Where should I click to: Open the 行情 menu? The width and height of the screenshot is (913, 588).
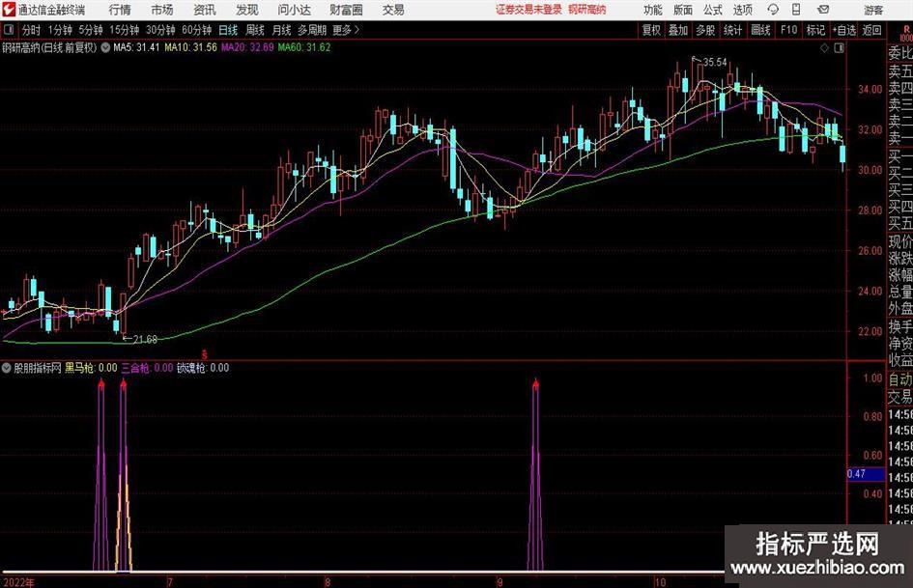point(120,10)
